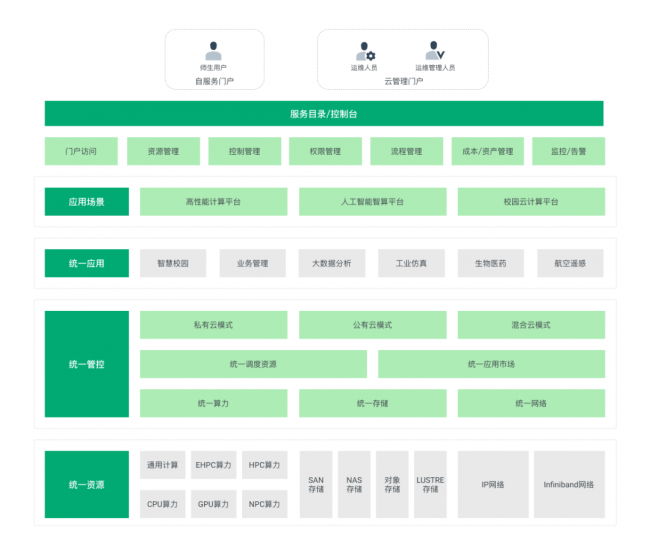Click the 统一调度资源 block
This screenshot has width=650, height=545.
coord(253,364)
